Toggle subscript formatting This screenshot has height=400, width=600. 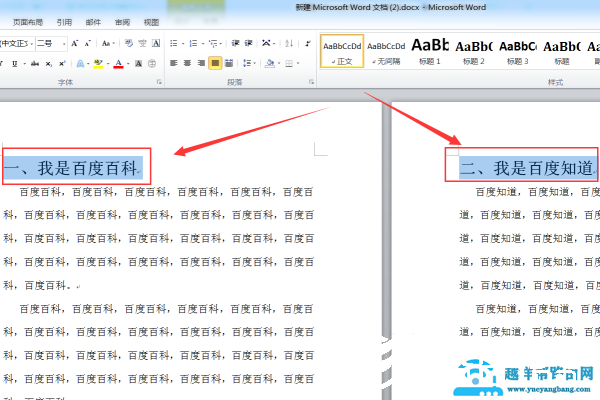pos(49,64)
